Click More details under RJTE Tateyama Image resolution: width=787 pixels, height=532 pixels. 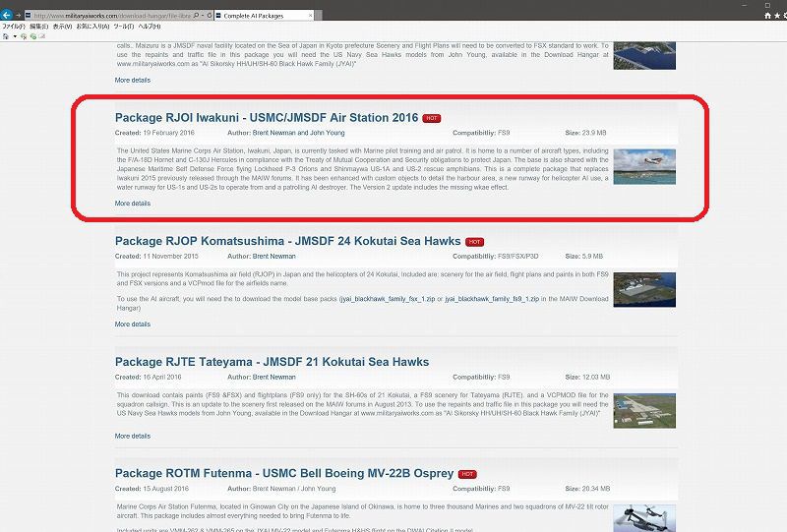pos(133,437)
